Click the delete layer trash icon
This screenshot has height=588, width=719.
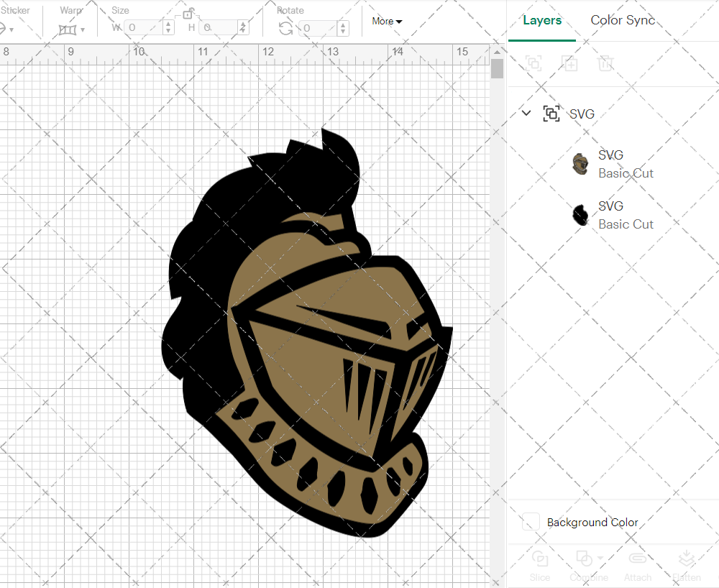(x=606, y=63)
